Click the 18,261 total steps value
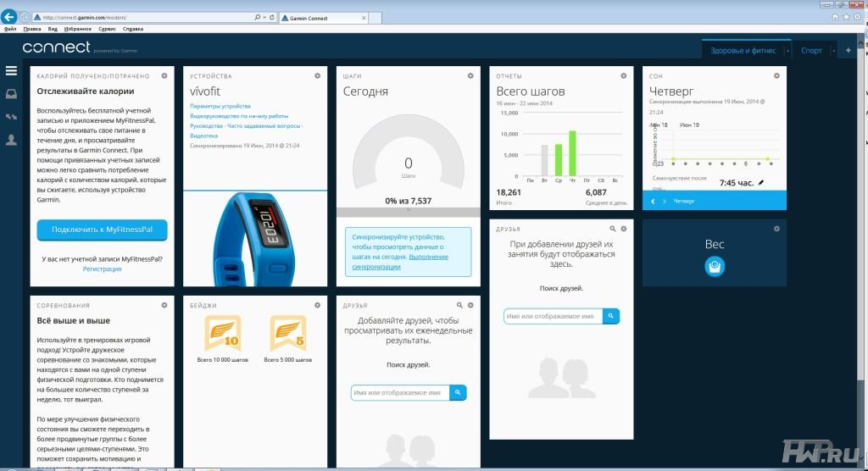Screen dimensions: 868x471 coord(509,192)
